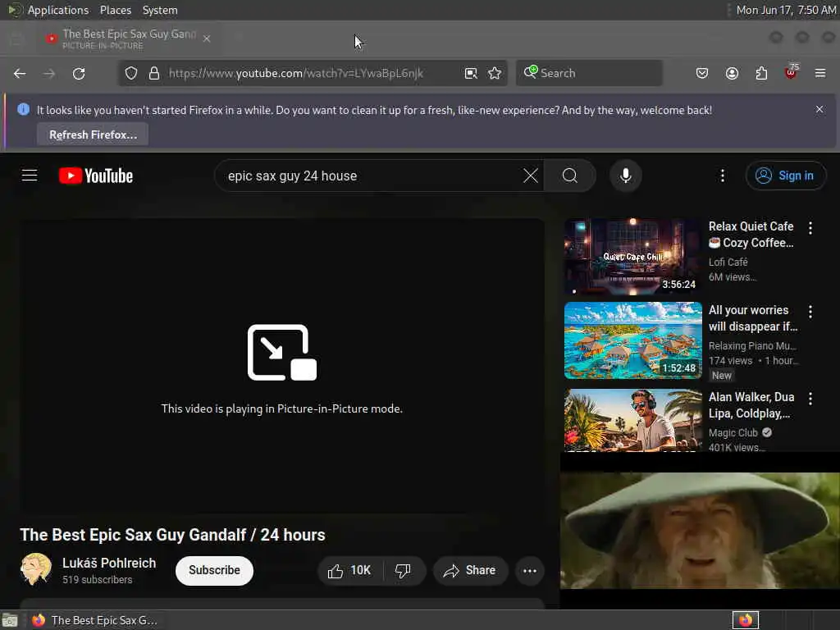Viewport: 840px width, 630px height.
Task: Click the Firefox workspace switcher icon
Action: pos(745,620)
